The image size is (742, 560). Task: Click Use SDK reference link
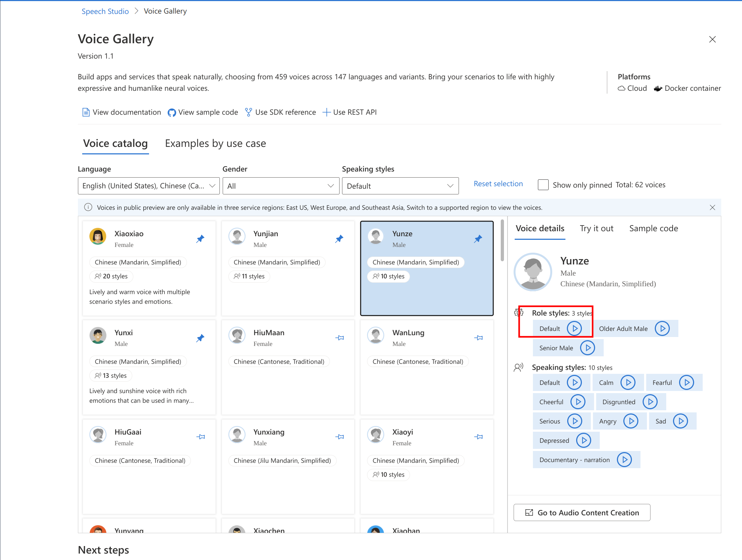click(x=280, y=112)
